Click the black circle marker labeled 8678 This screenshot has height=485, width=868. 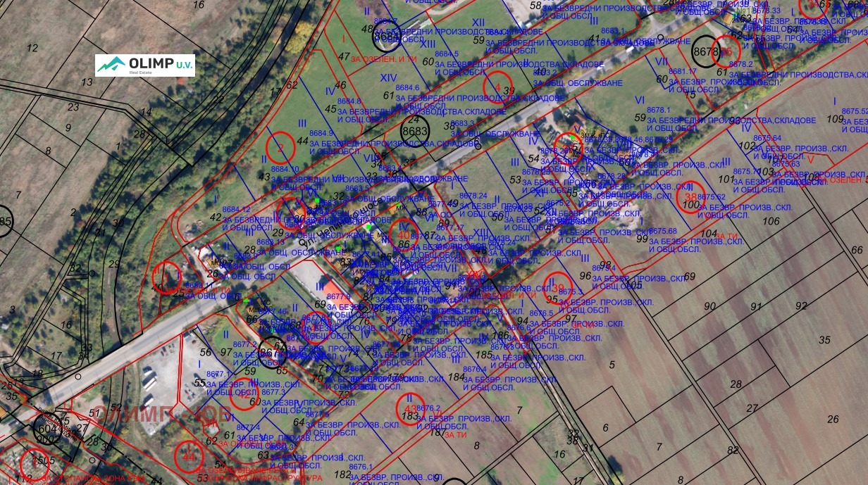pos(707,51)
